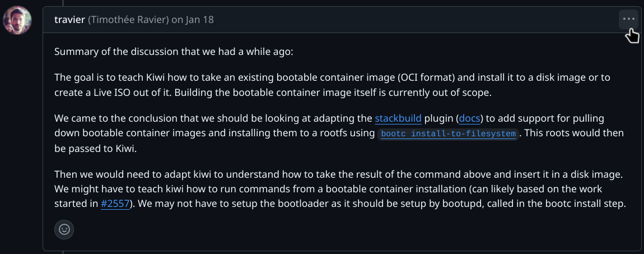Open the referenced issue #2557 link
The height and width of the screenshot is (254, 644).
tap(115, 204)
